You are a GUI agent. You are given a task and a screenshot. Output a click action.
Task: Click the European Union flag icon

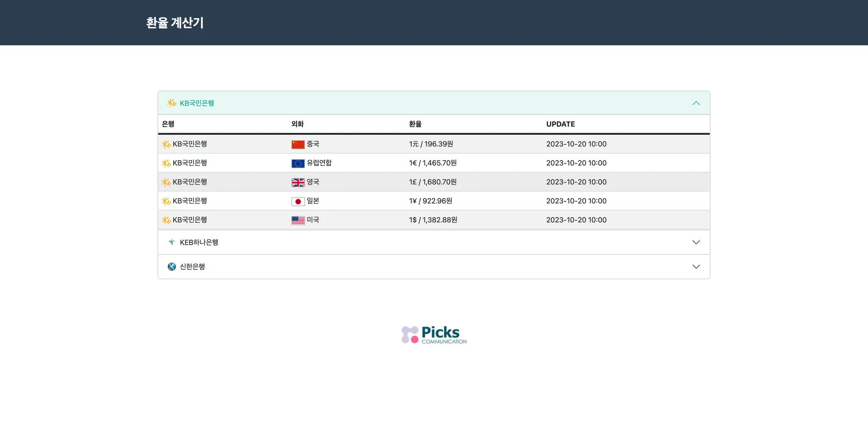coord(298,164)
